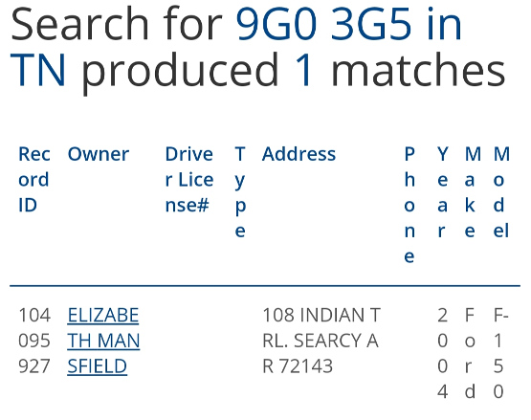
Task: Click the Record ID column header
Action: coord(34,180)
